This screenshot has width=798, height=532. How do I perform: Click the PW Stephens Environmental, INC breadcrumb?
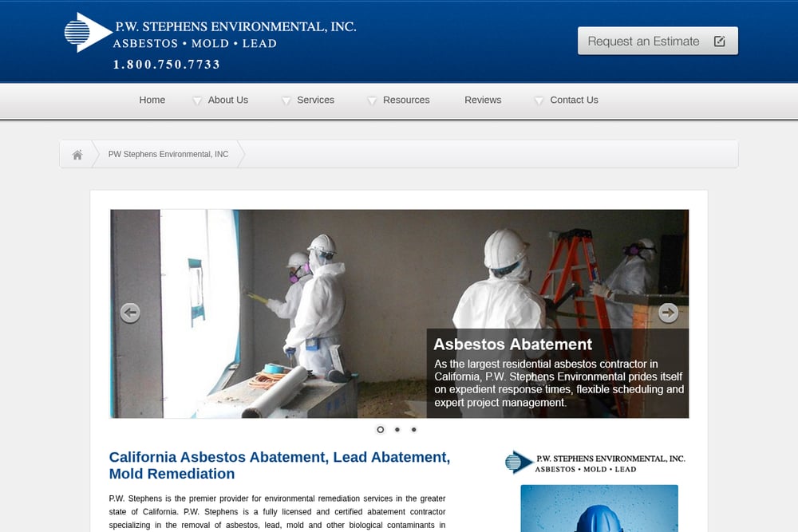tap(168, 154)
